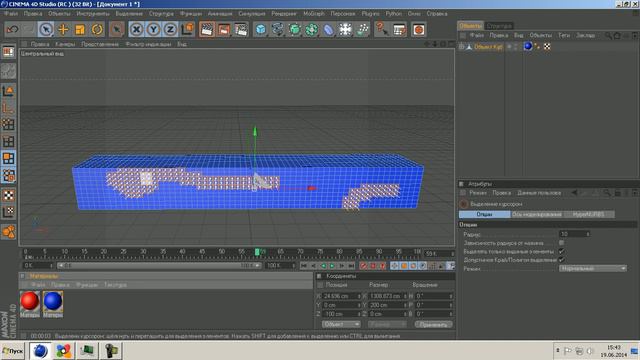640x360 pixels.
Task: Toggle select only visible elements checkbox
Action: click(x=562, y=251)
